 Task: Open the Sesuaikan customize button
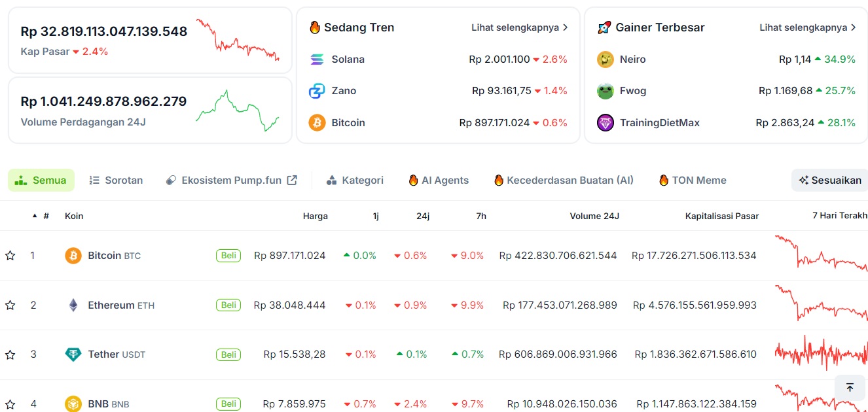click(829, 180)
